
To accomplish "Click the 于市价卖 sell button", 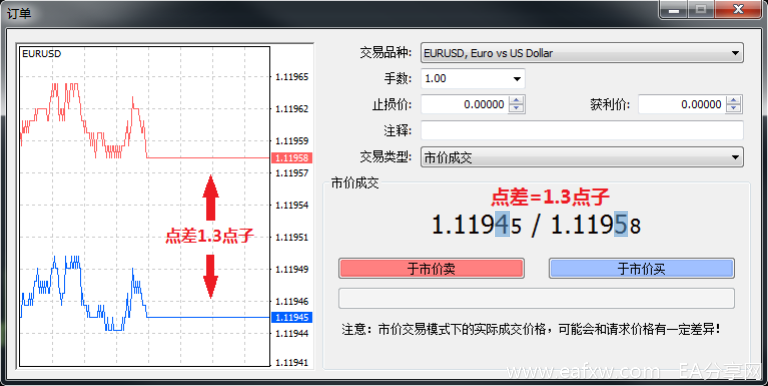I will pos(431,268).
